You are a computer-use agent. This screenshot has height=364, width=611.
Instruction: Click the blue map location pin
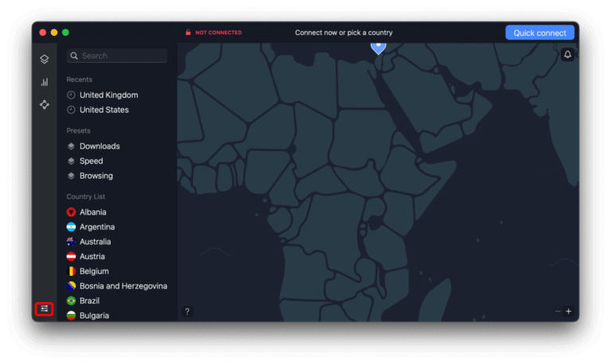pos(379,46)
